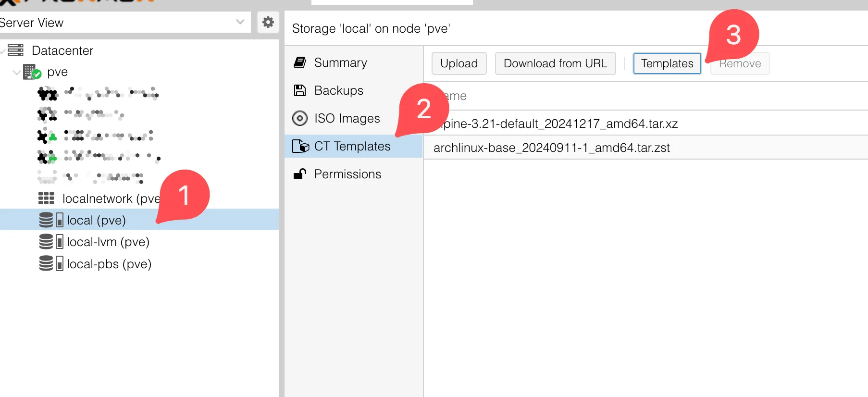This screenshot has height=397, width=868.
Task: Click the pve node icon
Action: tap(32, 72)
